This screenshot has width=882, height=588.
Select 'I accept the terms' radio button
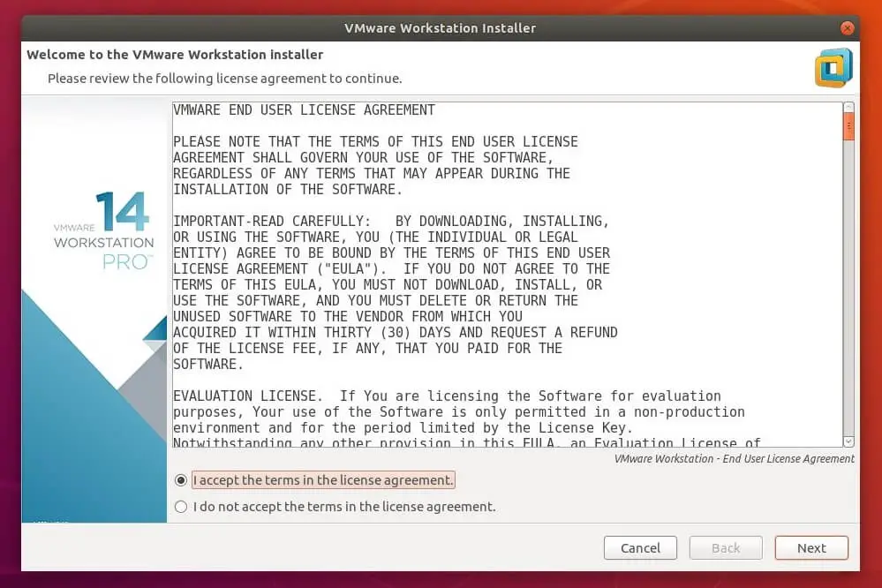coord(181,480)
